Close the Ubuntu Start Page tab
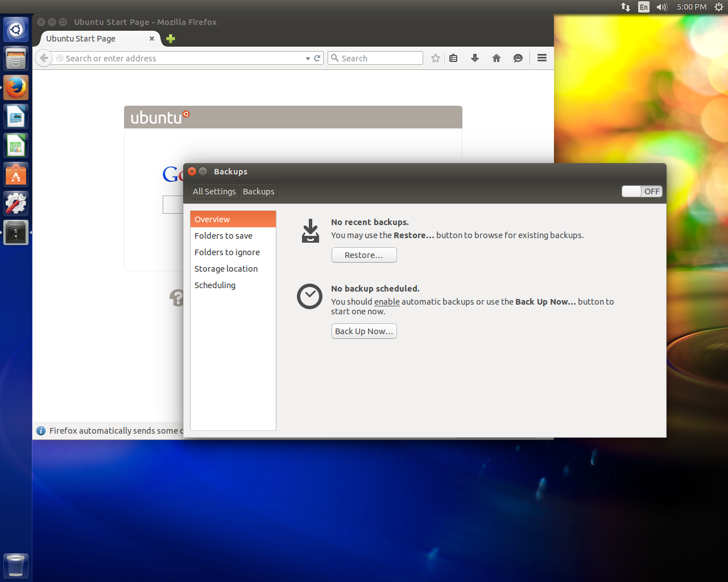The image size is (728, 582). (x=152, y=39)
